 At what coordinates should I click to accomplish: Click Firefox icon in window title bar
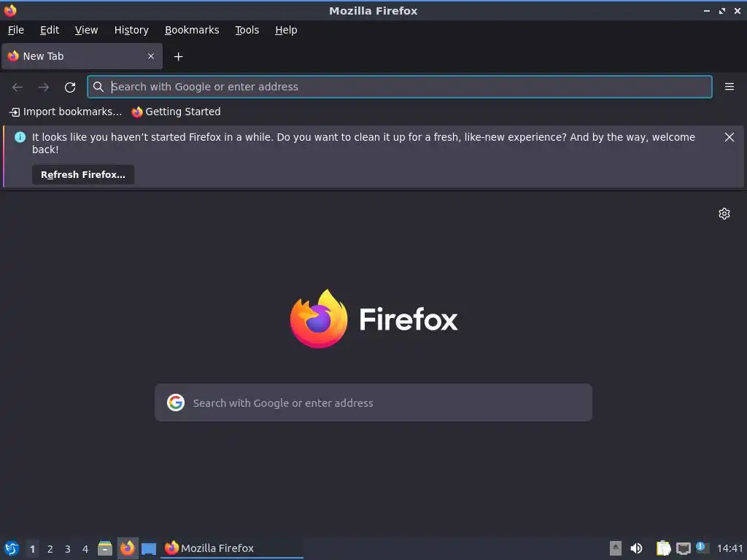click(x=10, y=10)
